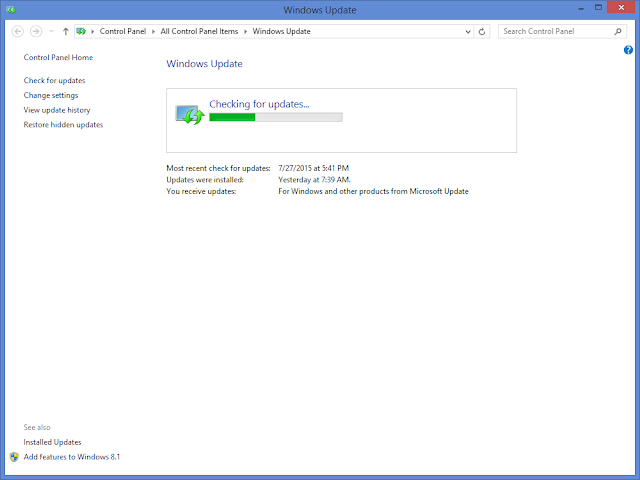Screen dimensions: 640x480
Task: Click the Yesterday at 7:39 AM text
Action: (x=314, y=180)
